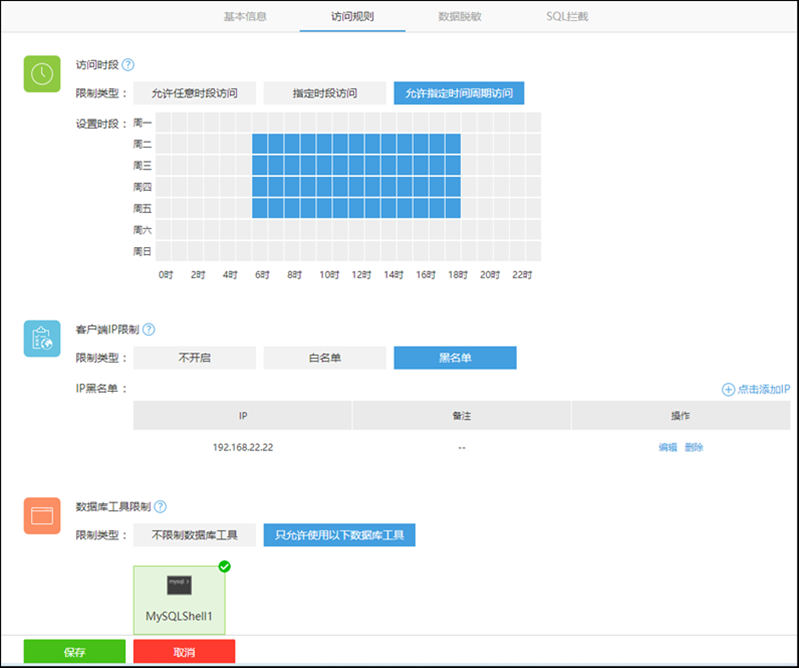The width and height of the screenshot is (800, 668).
Task: Click the help icon beside 数据库工具限制
Action: [160, 507]
